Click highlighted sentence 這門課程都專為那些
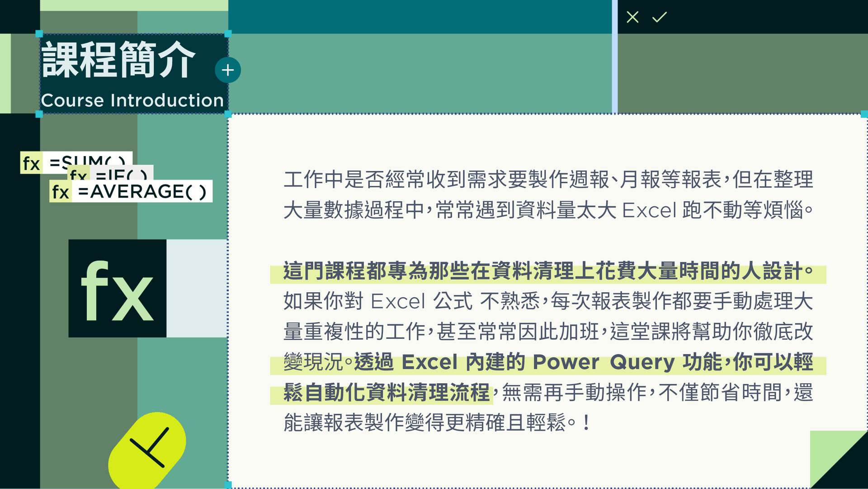This screenshot has width=868, height=489. 547,271
